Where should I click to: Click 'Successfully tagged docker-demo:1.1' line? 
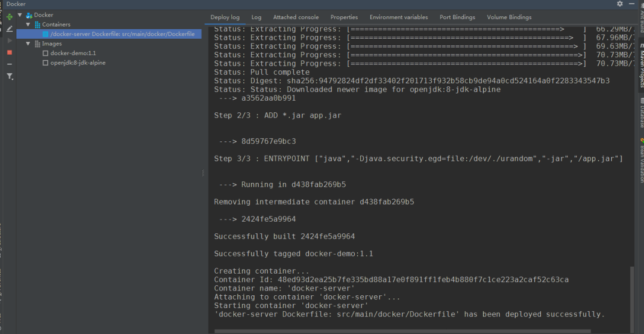click(x=293, y=253)
